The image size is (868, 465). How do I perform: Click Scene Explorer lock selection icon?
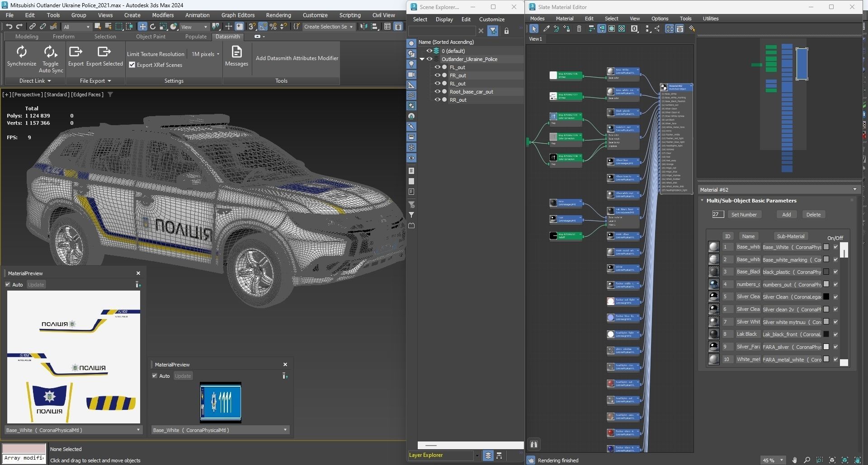pos(506,31)
